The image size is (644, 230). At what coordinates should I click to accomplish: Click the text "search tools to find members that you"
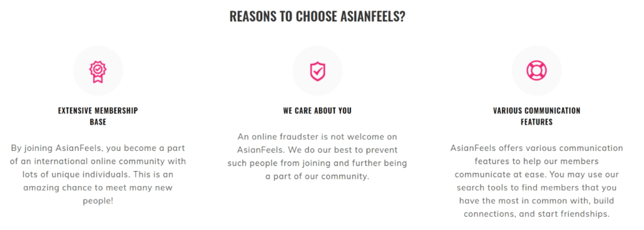[536, 188]
